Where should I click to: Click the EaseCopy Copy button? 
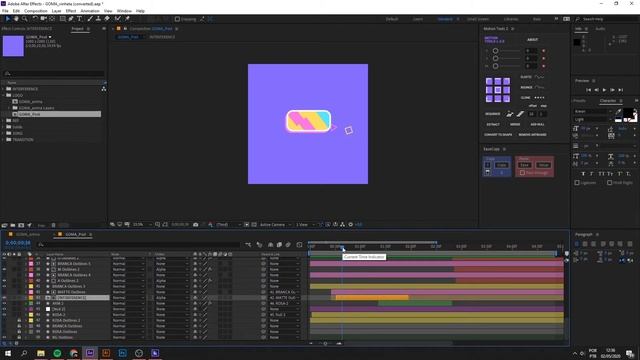coord(502,165)
